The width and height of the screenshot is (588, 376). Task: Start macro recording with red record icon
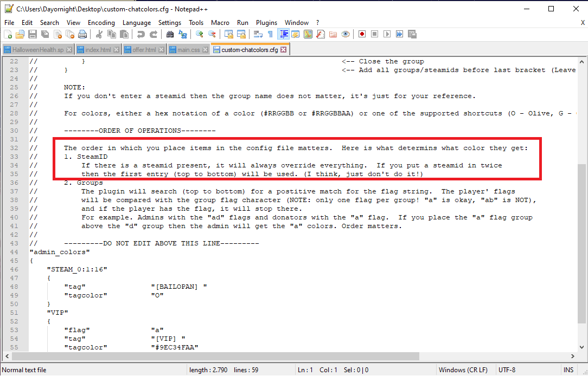[x=362, y=34]
